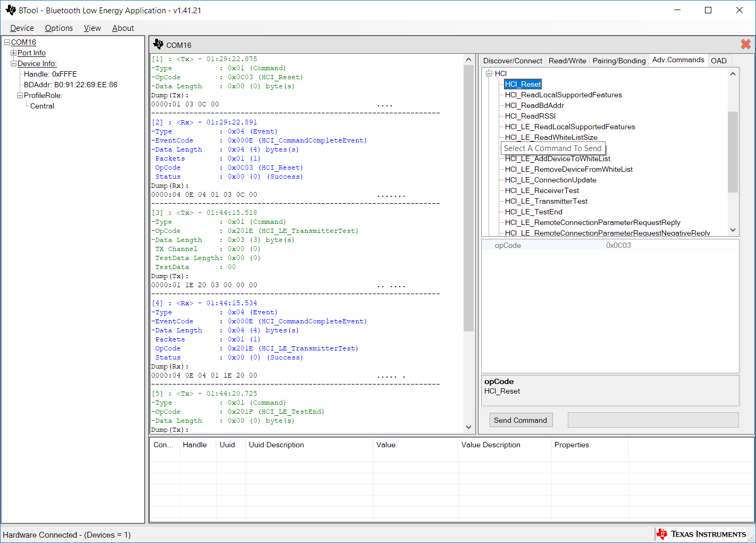This screenshot has height=543, width=756.
Task: Select HCI_LE_ReadWhiteListSize command
Action: click(551, 137)
